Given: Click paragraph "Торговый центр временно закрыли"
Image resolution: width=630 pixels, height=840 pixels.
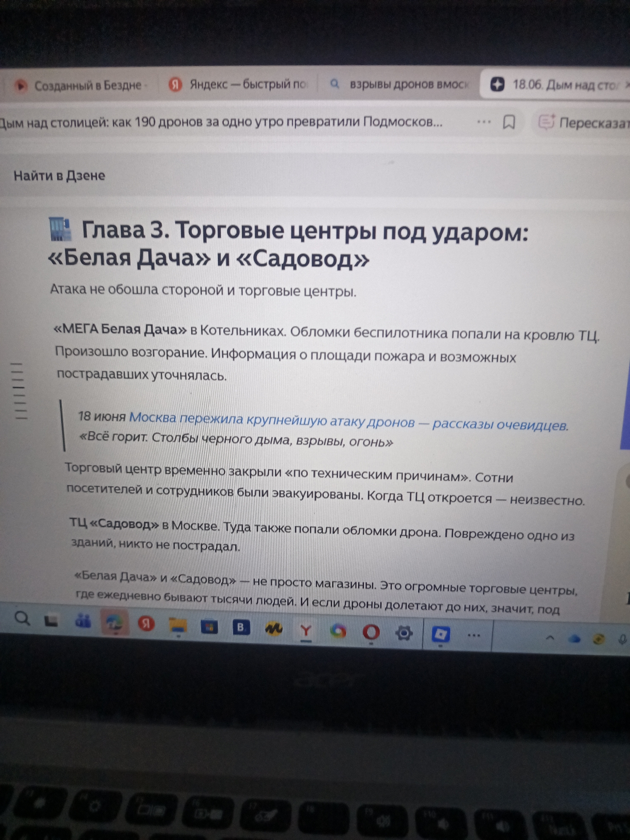Looking at the screenshot, I should 325,484.
